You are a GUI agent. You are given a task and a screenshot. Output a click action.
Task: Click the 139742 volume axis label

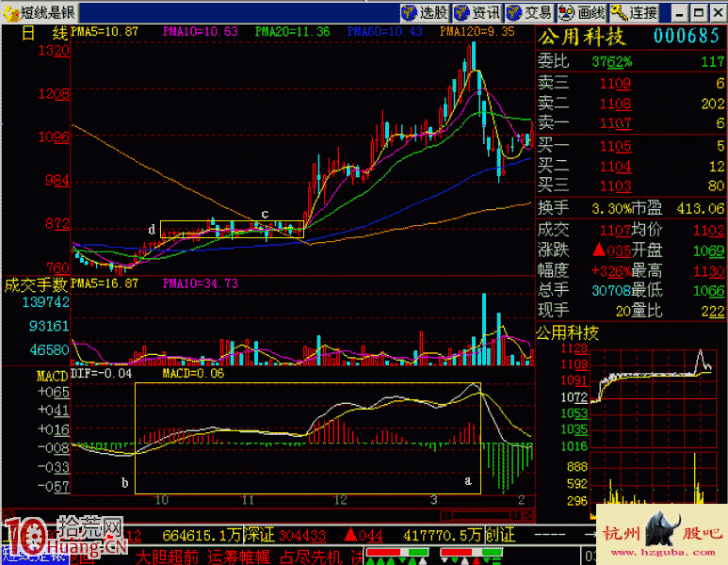pos(45,302)
